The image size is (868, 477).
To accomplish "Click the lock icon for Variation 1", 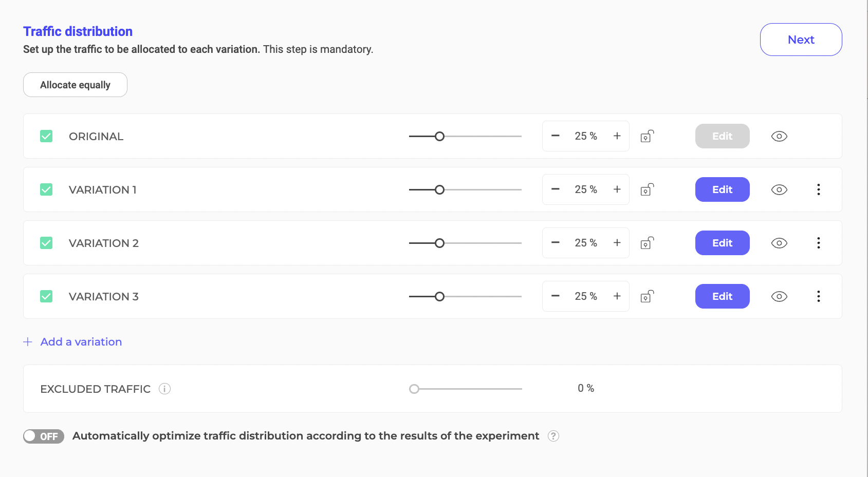I will (647, 189).
